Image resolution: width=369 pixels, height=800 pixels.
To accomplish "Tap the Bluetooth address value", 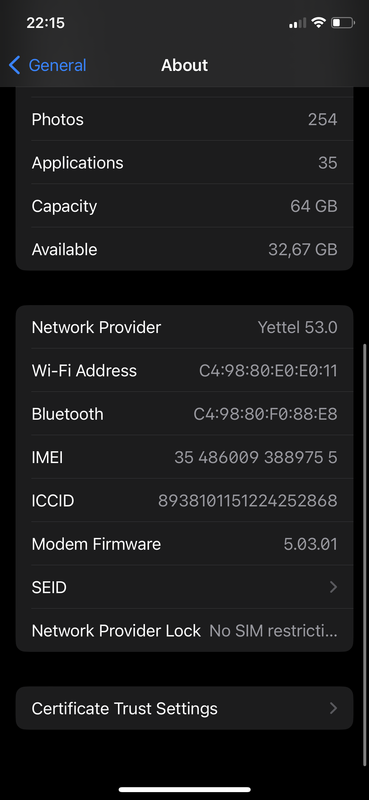I will [x=265, y=414].
